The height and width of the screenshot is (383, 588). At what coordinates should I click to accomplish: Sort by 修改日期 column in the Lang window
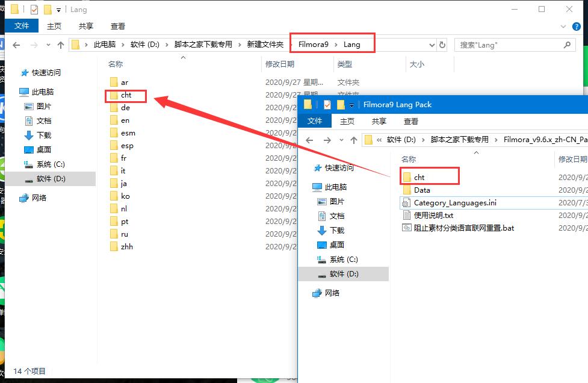(280, 64)
